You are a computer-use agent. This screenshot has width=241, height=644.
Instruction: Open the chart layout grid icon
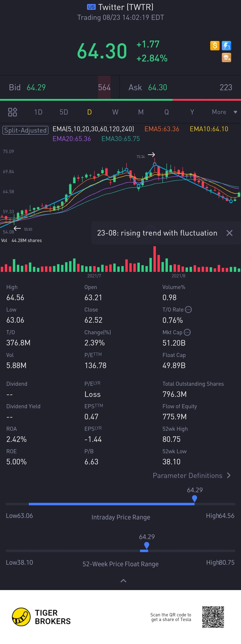click(12, 112)
